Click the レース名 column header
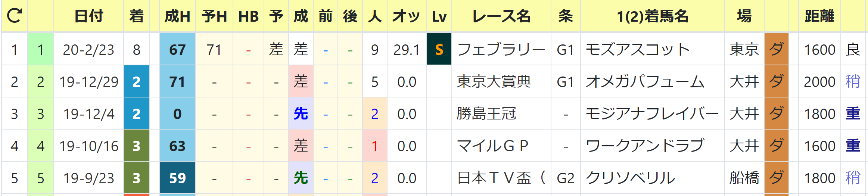The width and height of the screenshot is (868, 196). tap(501, 16)
